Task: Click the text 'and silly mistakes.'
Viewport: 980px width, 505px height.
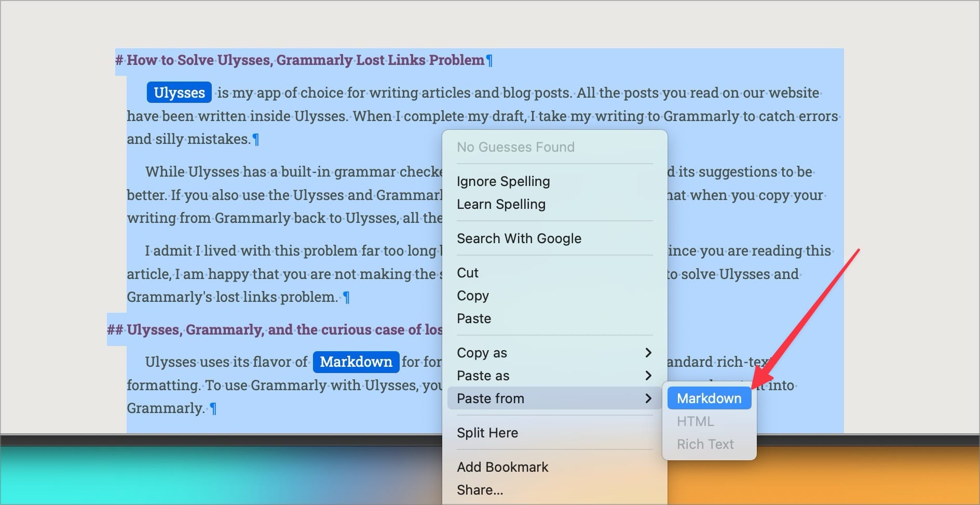Action: [x=189, y=139]
